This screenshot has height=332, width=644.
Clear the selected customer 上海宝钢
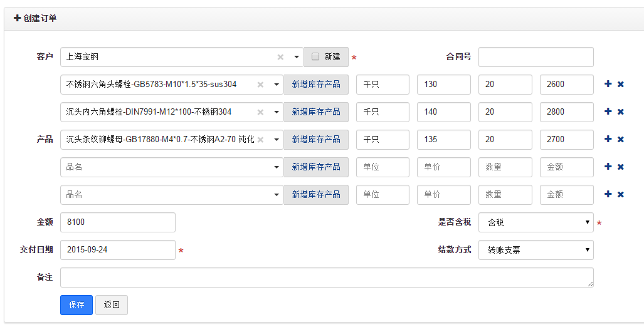280,57
